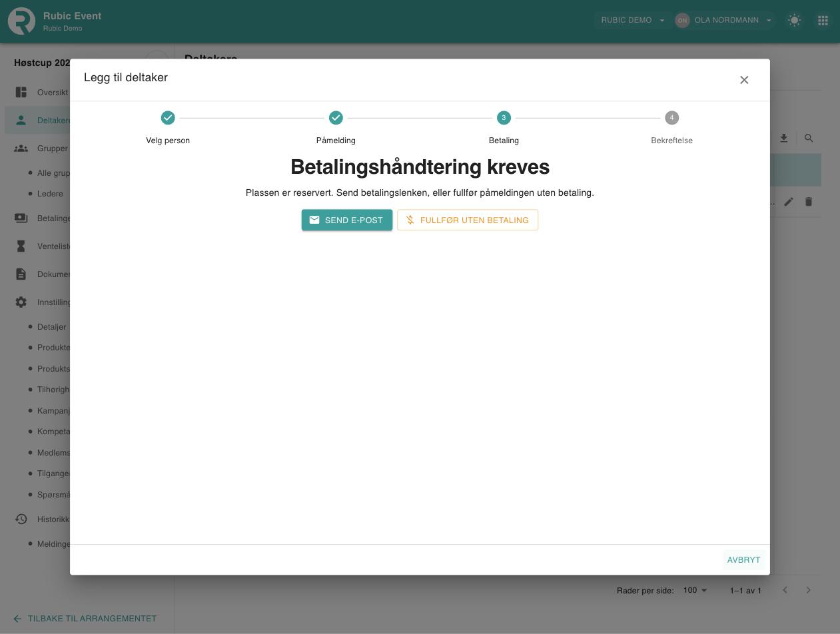The height and width of the screenshot is (634, 840).
Task: Open Detaljer under Innstillinger
Action: [x=51, y=327]
